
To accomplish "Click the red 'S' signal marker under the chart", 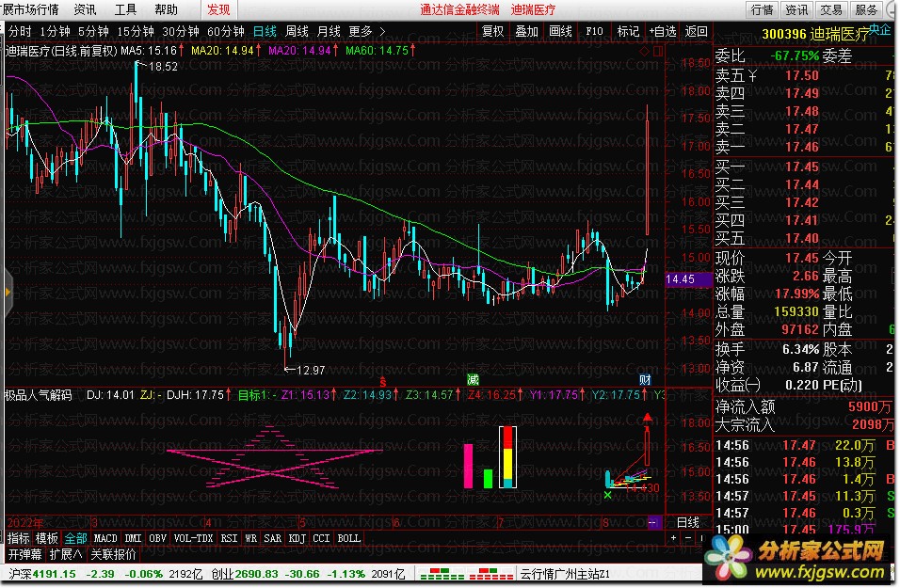I will pos(383,382).
